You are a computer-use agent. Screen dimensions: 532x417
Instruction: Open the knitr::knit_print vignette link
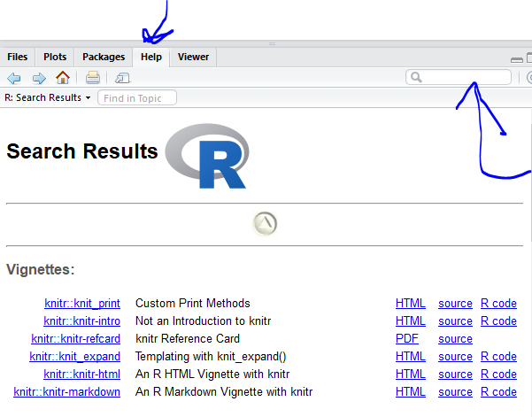point(82,304)
